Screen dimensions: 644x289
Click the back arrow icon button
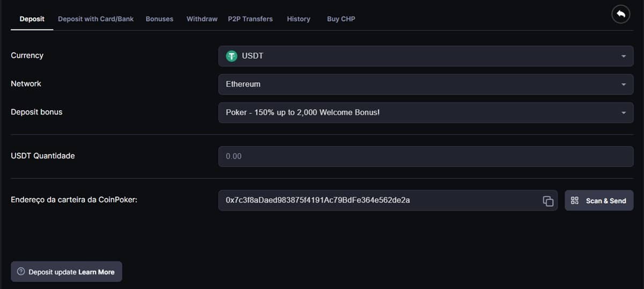tap(620, 15)
